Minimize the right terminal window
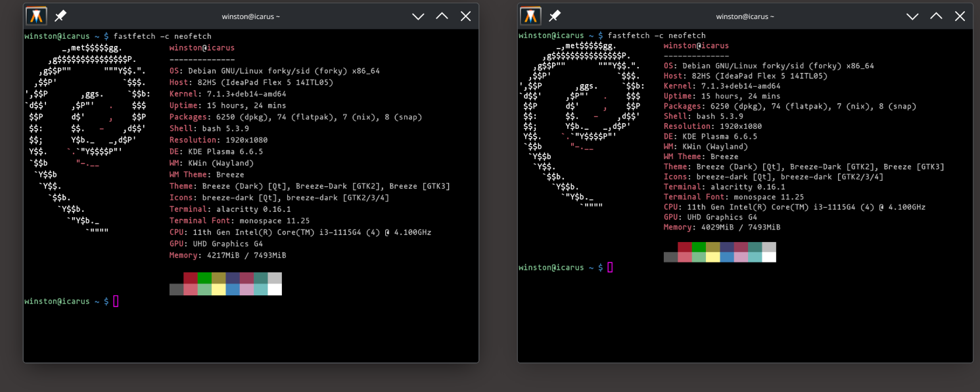Viewport: 980px width, 392px height. coord(912,16)
